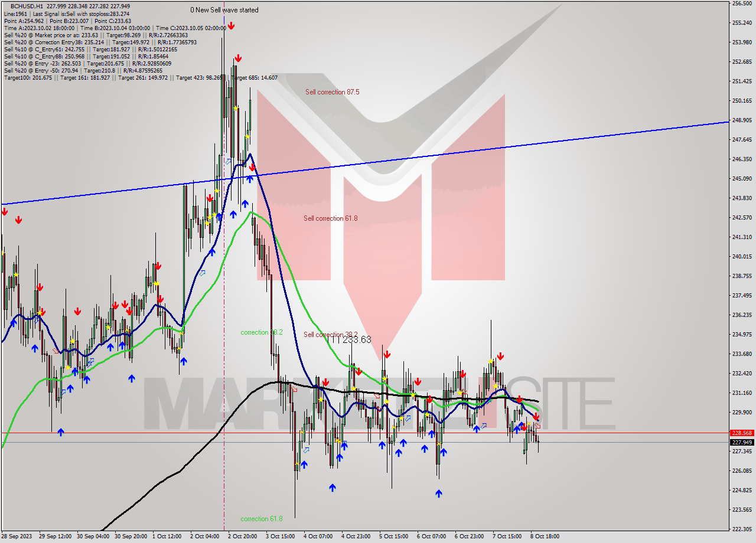756x543 pixels.
Task: Click the '3 Oct 15:00' time axis label
Action: pos(281,537)
